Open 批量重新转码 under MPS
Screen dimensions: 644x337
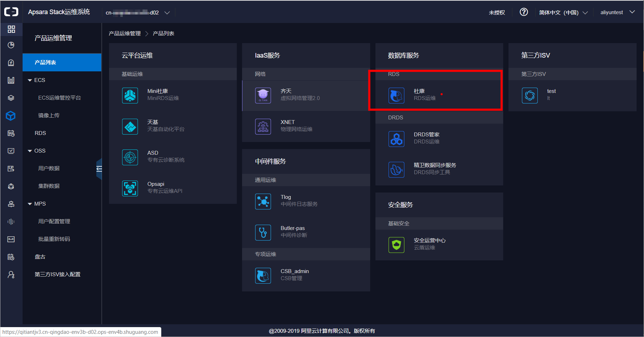[54, 239]
